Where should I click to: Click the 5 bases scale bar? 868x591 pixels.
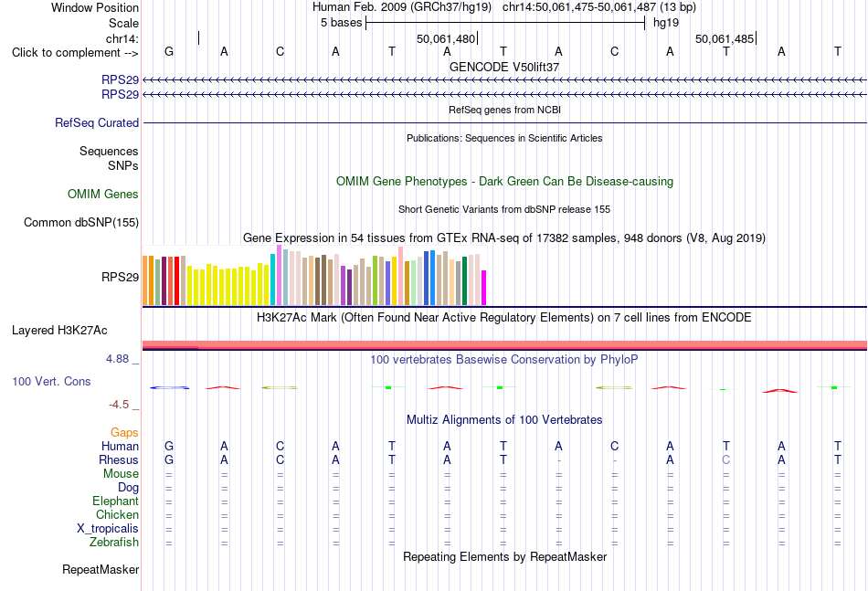click(505, 23)
